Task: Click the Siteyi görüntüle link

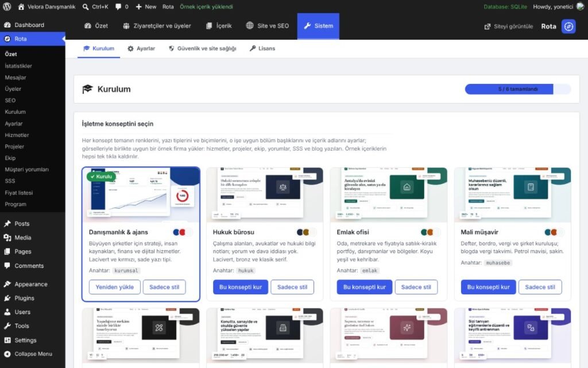Action: [x=509, y=26]
